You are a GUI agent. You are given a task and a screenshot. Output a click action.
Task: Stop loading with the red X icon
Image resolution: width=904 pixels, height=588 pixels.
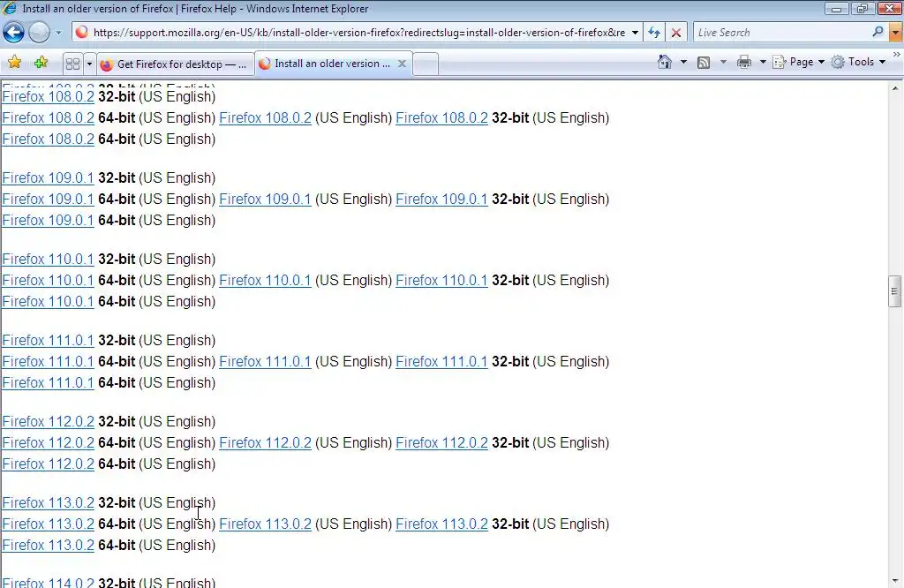pyautogui.click(x=676, y=33)
